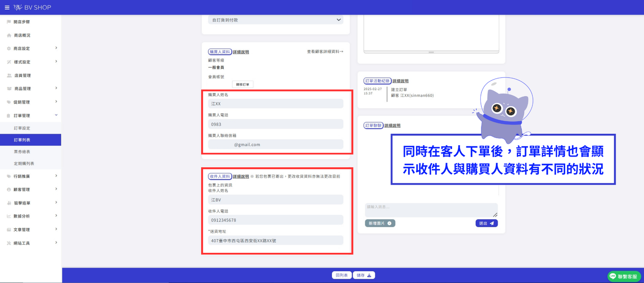
Task: Select the 訂單設定 submenu item
Action: 22,128
